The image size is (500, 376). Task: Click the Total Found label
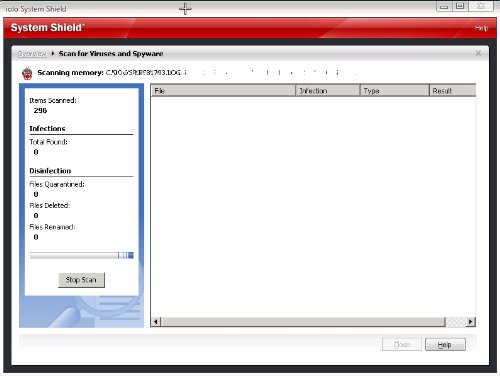click(49, 142)
